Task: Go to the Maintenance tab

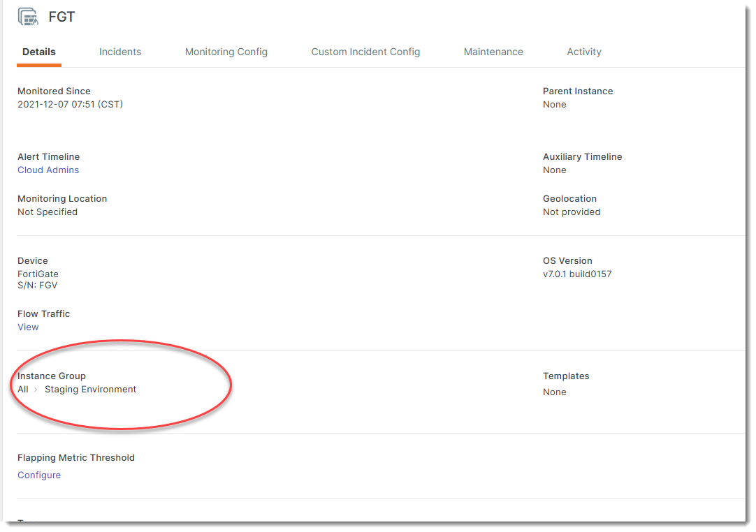Action: click(493, 52)
